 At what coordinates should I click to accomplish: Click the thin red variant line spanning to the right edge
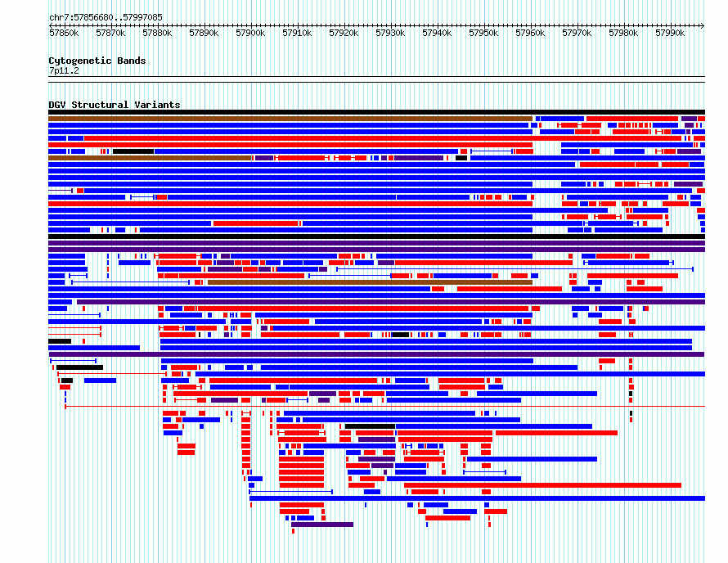pos(385,407)
